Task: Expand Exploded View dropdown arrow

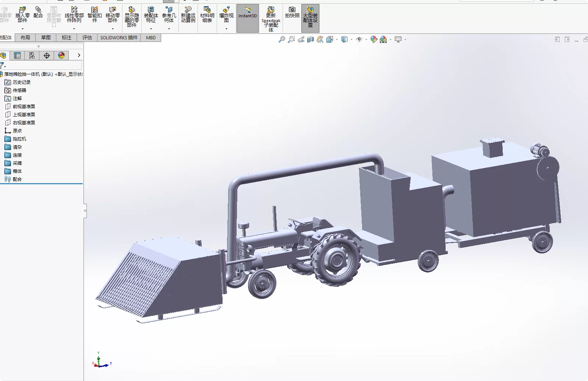Action: pyautogui.click(x=226, y=29)
